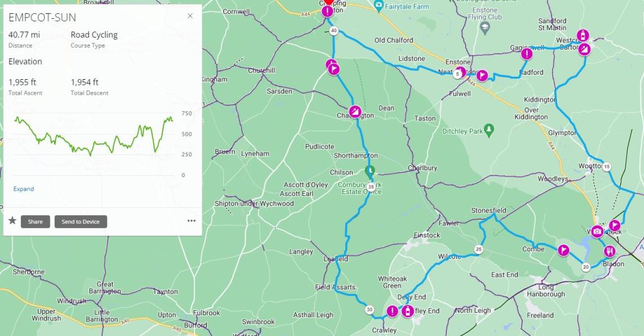Screen dimensions: 644x336
Task: Click the star favorite icon
Action: pos(13,220)
